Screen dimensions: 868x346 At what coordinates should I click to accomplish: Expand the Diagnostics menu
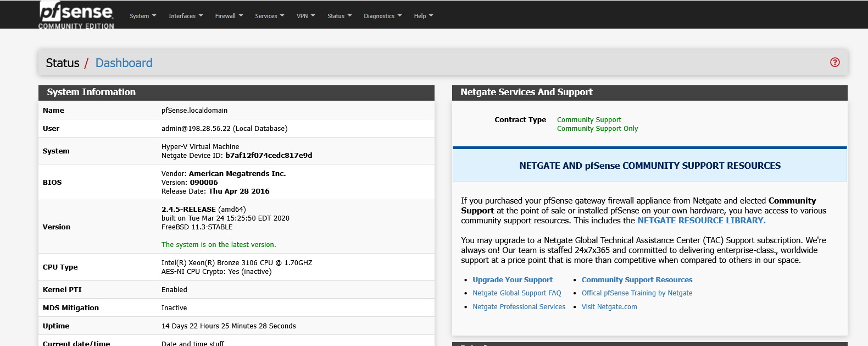[382, 16]
